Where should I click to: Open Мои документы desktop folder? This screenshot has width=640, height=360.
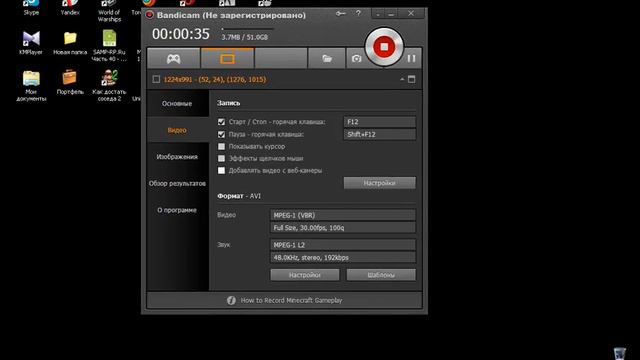coord(31,86)
